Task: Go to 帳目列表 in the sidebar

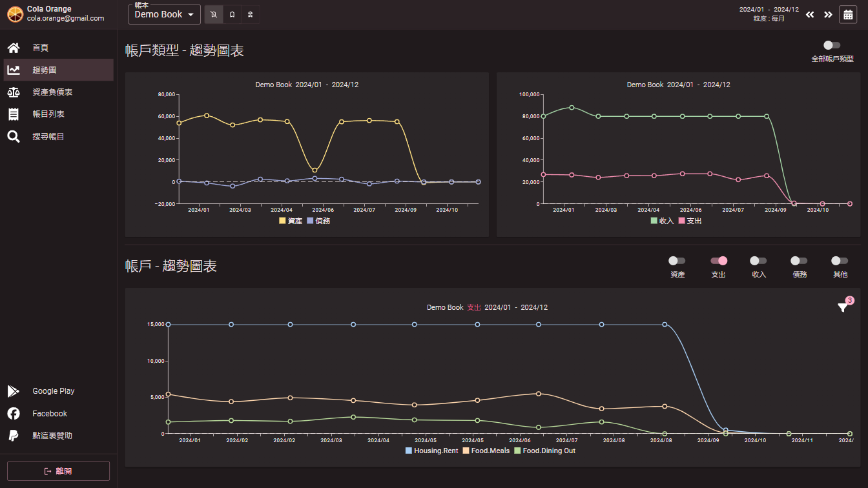Action: [x=48, y=114]
